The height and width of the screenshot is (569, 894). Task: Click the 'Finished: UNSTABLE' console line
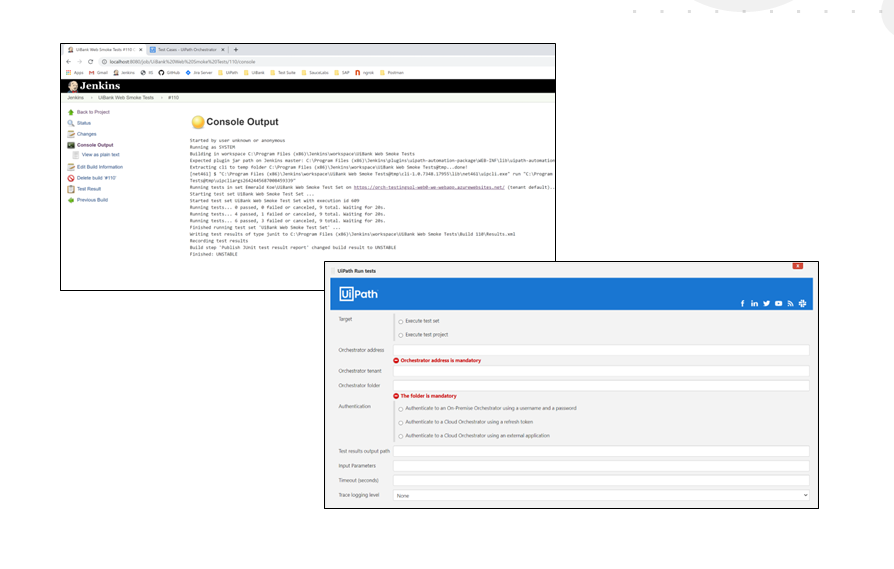click(x=214, y=254)
